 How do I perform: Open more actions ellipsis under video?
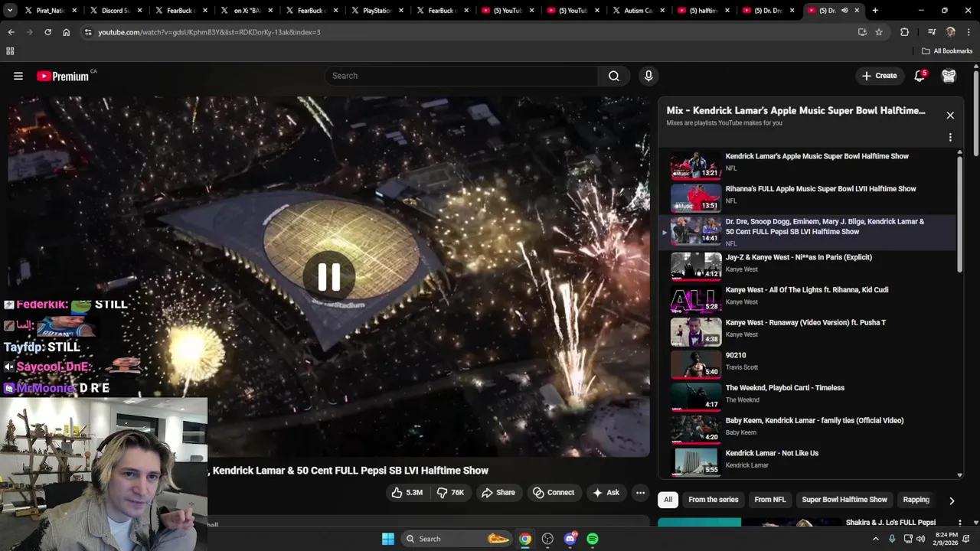(x=641, y=493)
